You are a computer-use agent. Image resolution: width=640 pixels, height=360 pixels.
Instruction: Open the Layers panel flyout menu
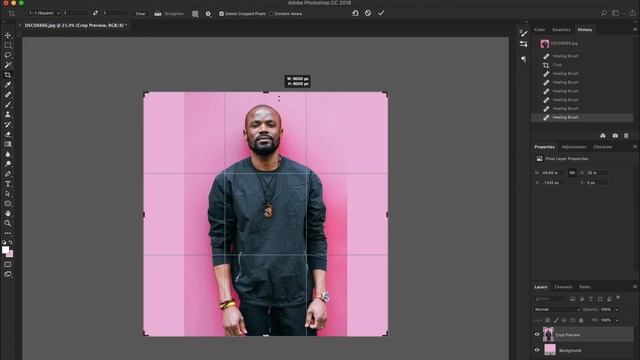click(635, 287)
